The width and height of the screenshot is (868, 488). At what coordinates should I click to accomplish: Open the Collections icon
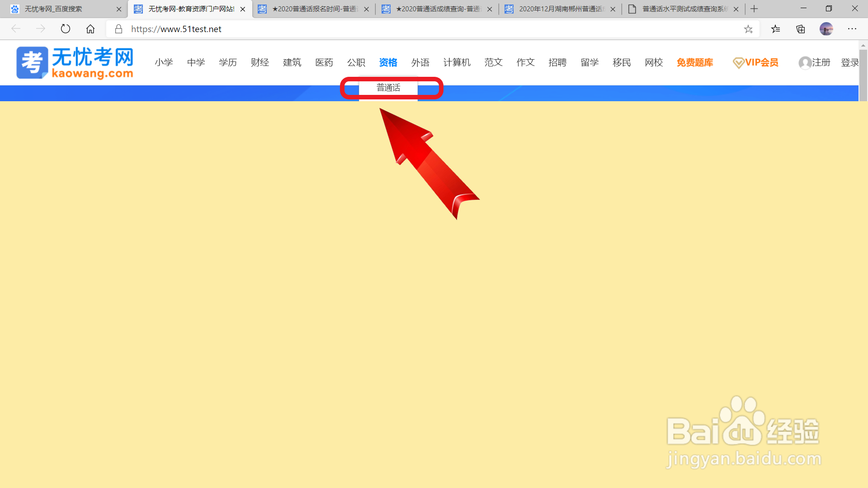click(x=801, y=29)
